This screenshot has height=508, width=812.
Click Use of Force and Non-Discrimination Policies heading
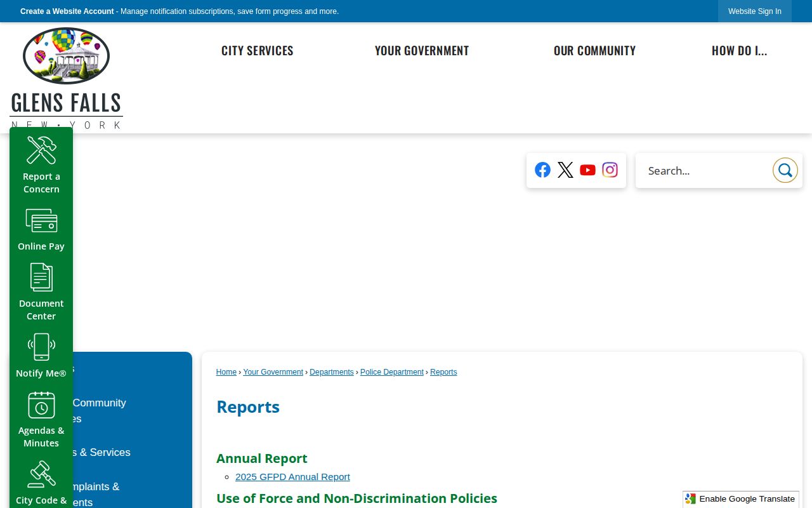coord(357,498)
